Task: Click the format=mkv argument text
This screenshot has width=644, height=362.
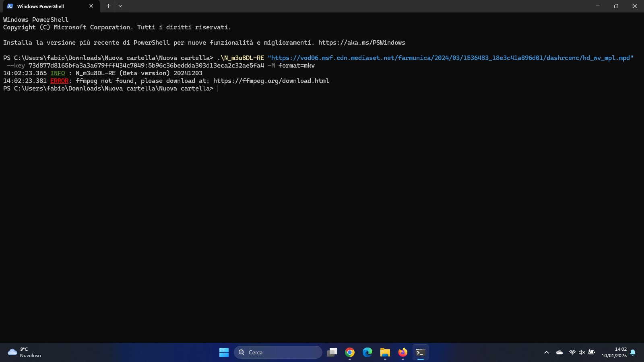Action: 297,66
